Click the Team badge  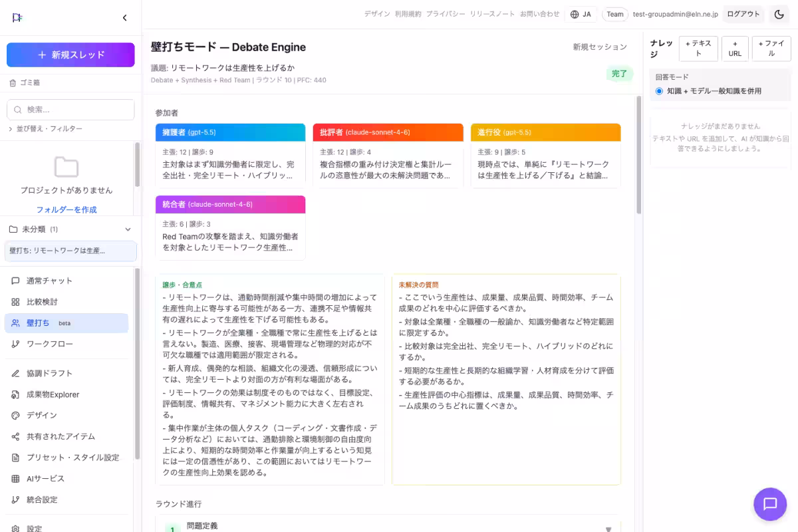click(615, 14)
